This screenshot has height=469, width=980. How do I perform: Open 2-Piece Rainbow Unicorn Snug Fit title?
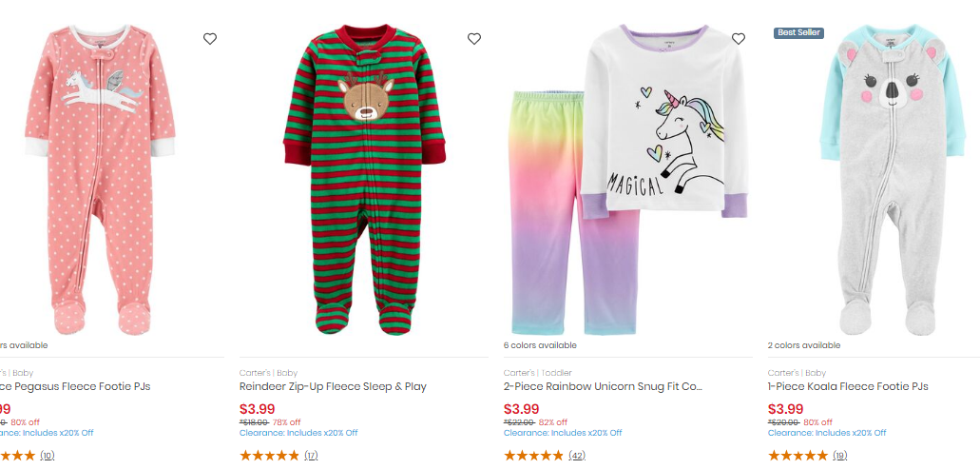(x=604, y=386)
